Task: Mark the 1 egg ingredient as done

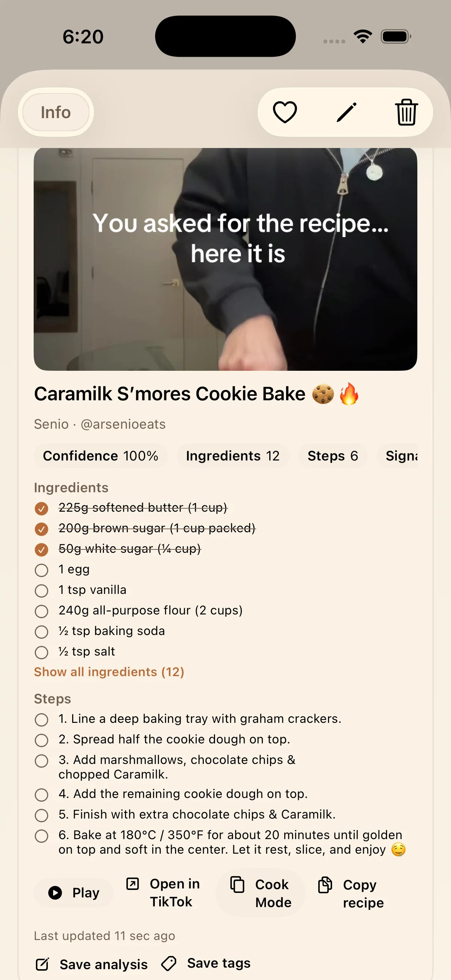Action: point(42,570)
